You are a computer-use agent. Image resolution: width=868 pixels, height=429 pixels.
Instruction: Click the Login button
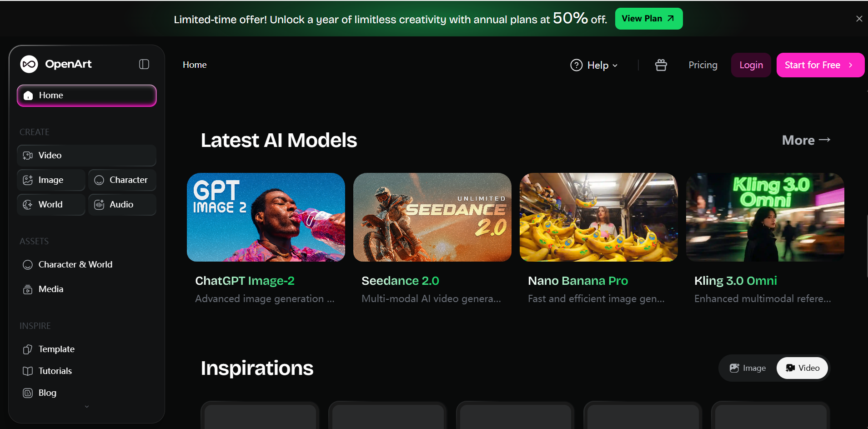pos(751,65)
